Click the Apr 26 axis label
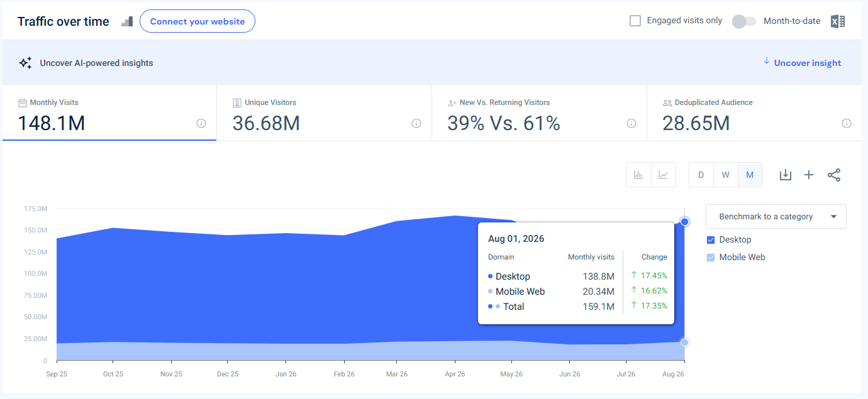The height and width of the screenshot is (399, 868). [x=454, y=374]
